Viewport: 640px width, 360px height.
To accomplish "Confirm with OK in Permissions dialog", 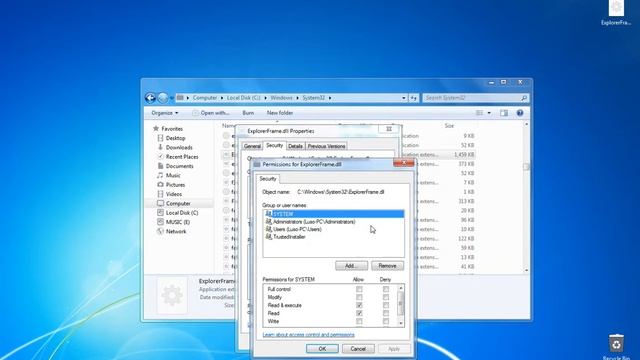I will point(322,349).
